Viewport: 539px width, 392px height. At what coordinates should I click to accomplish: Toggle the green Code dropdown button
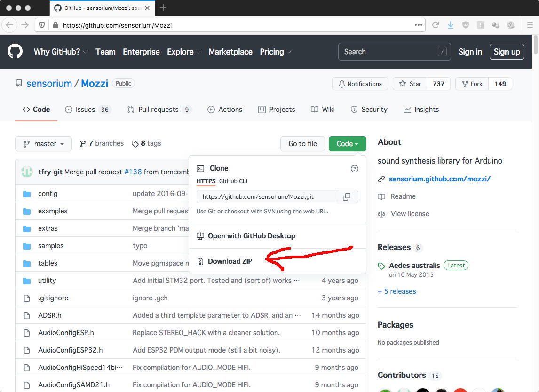tap(347, 144)
